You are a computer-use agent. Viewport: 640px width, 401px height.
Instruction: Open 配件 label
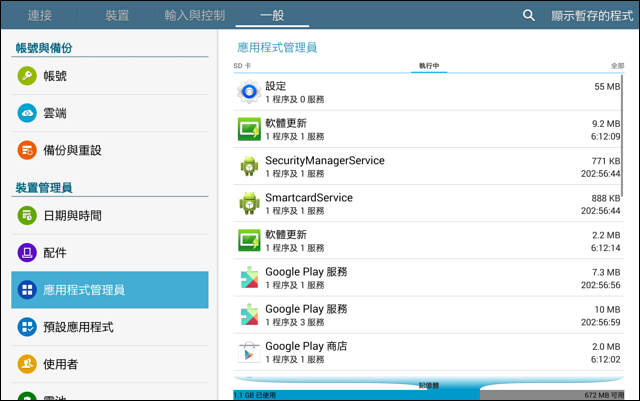coord(55,253)
